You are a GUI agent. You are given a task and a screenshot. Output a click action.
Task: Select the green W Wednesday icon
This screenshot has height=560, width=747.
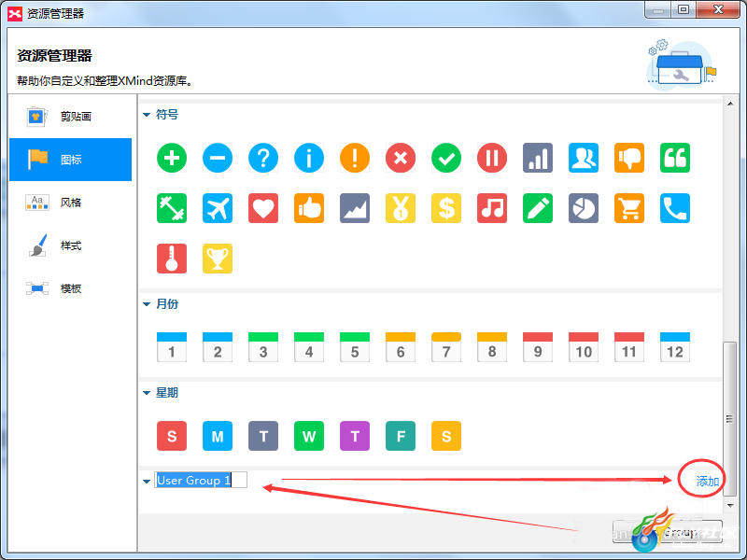pyautogui.click(x=309, y=436)
